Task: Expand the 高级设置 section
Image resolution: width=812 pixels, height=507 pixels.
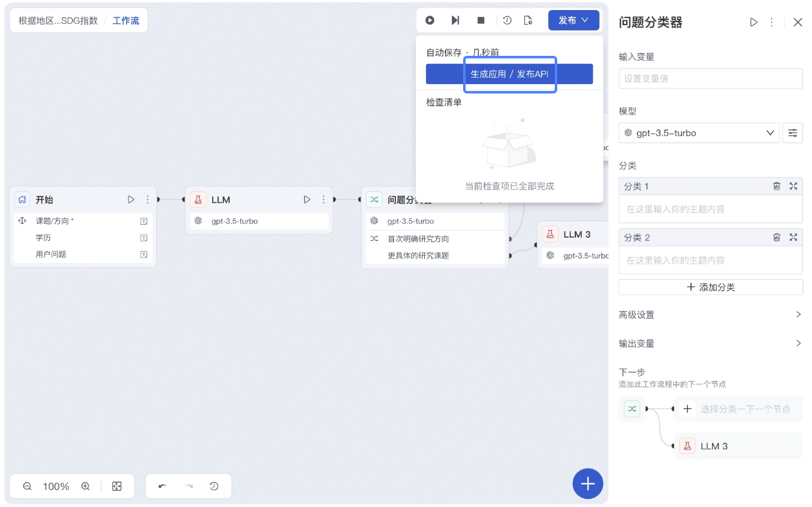Action: point(710,314)
